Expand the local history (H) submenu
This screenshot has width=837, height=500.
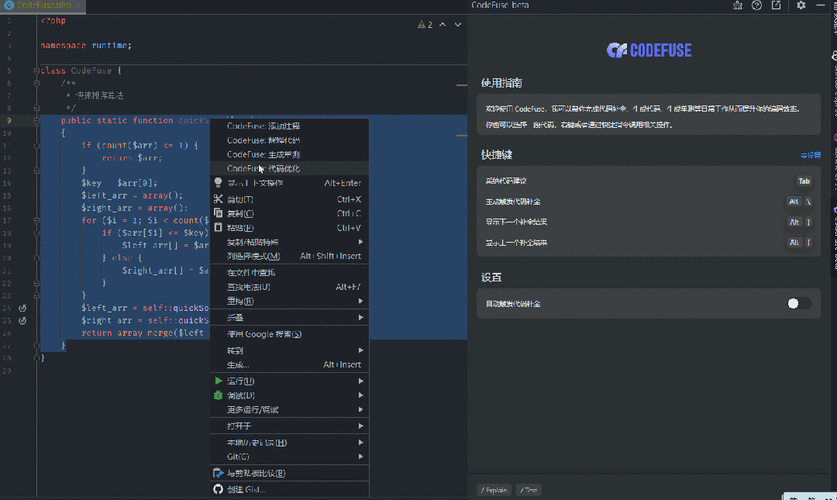click(289, 442)
